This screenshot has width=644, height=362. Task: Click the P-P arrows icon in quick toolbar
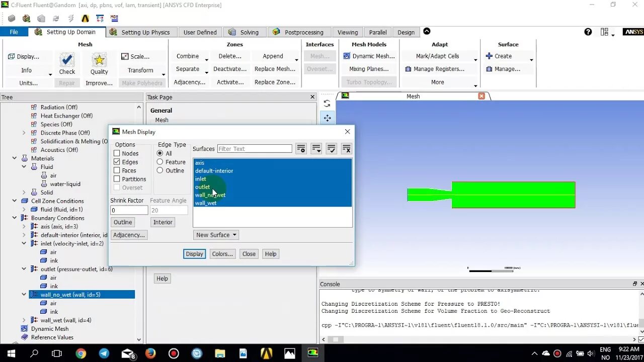pyautogui.click(x=100, y=19)
